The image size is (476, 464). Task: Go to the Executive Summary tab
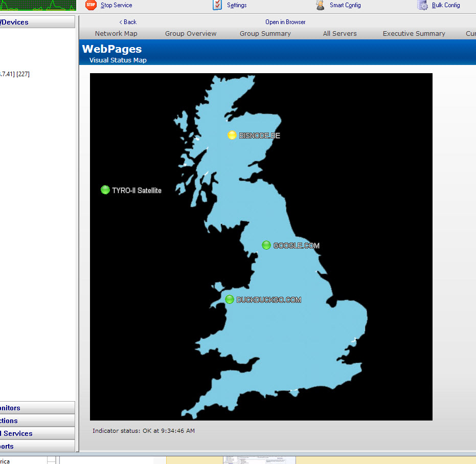tap(414, 34)
